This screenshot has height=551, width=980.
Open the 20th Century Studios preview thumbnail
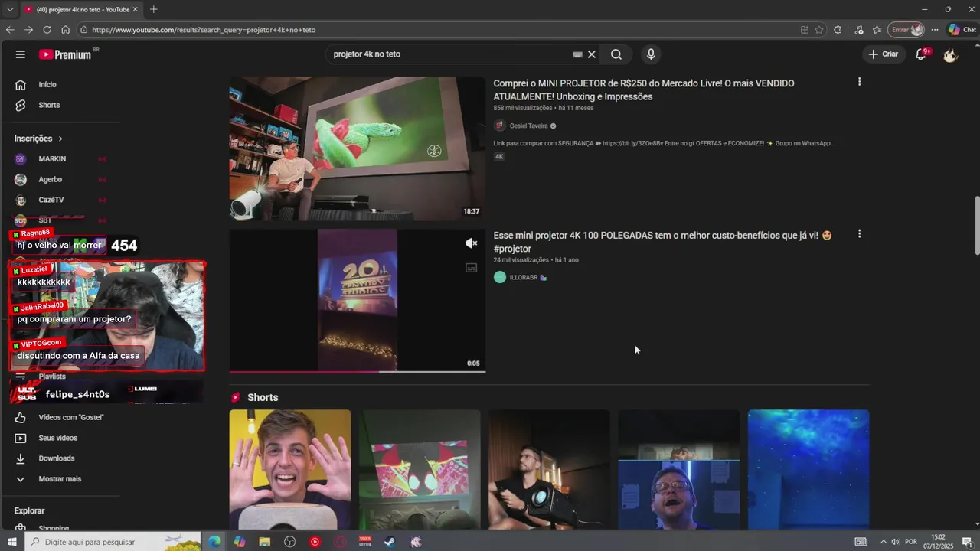pos(357,300)
